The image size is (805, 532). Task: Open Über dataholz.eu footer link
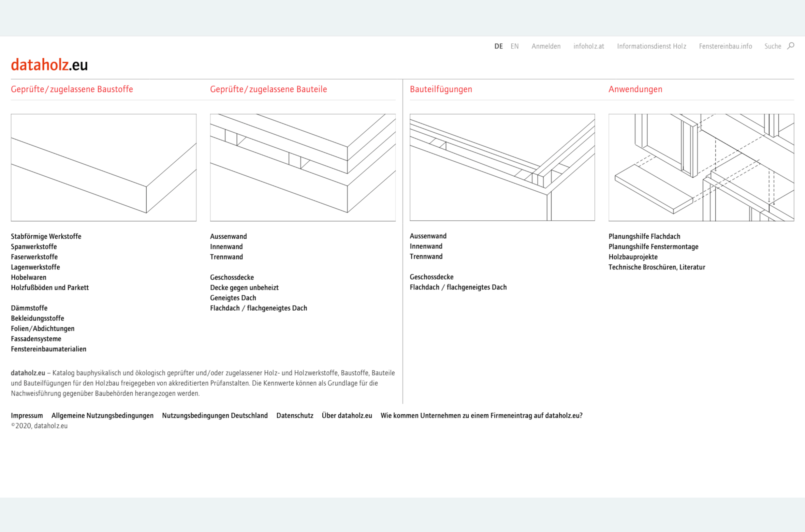click(x=347, y=415)
